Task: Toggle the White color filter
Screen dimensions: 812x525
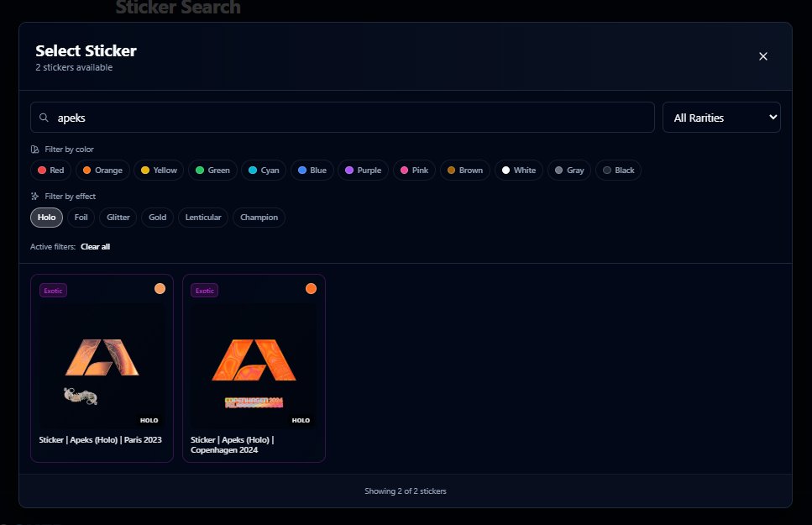Action: point(518,170)
